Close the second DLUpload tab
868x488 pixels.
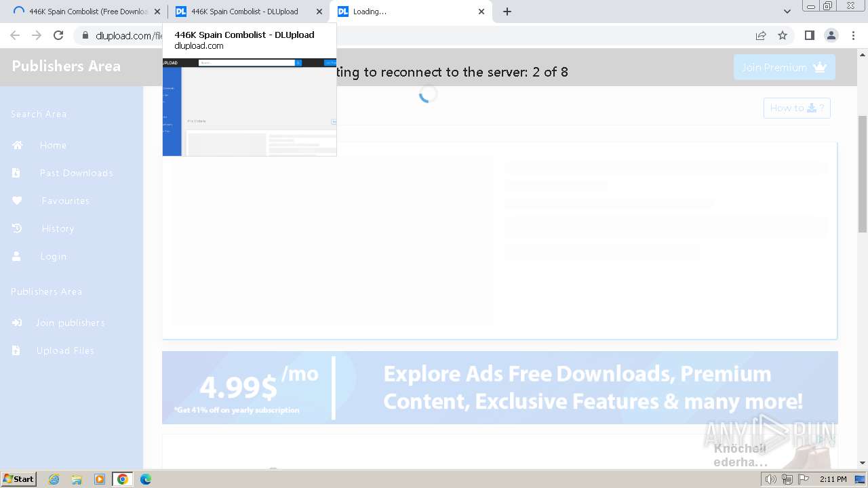pyautogui.click(x=319, y=12)
